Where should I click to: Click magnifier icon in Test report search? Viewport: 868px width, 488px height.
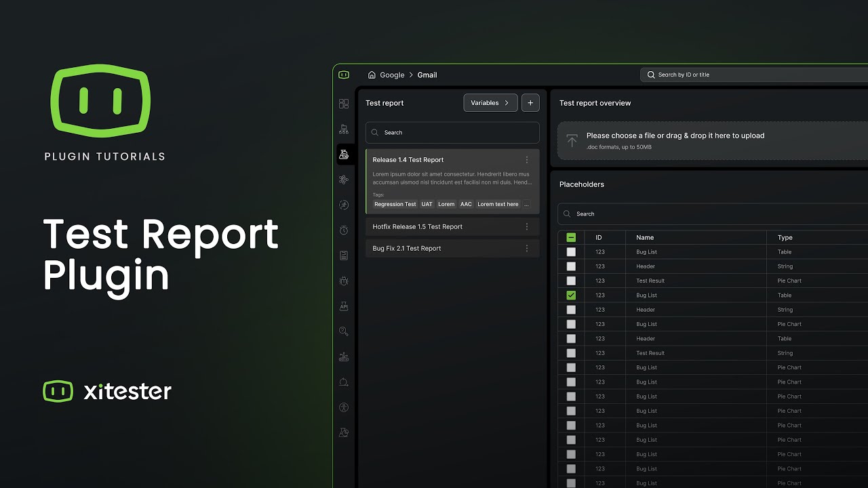click(x=375, y=133)
